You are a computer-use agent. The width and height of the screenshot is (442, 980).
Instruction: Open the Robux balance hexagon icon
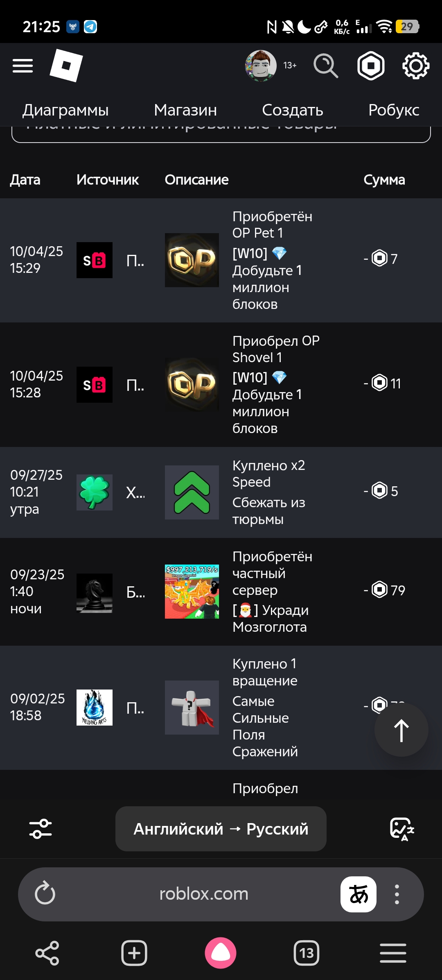(371, 66)
